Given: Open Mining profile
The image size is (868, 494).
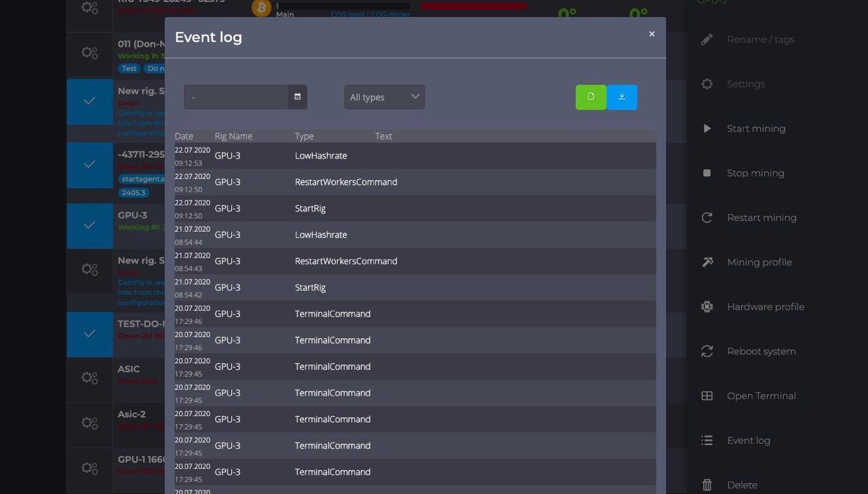Looking at the screenshot, I should [x=759, y=262].
